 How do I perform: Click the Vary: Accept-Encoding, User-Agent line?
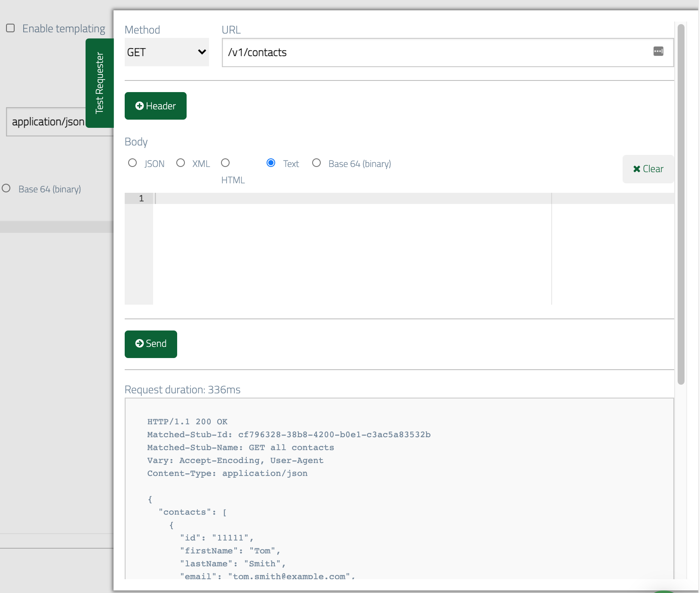coord(235,460)
